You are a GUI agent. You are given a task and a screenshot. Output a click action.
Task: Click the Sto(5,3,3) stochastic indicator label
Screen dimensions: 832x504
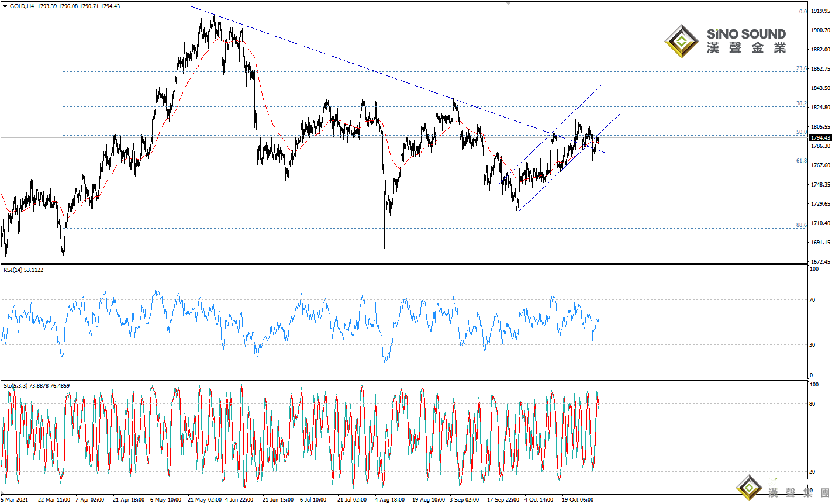click(36, 386)
